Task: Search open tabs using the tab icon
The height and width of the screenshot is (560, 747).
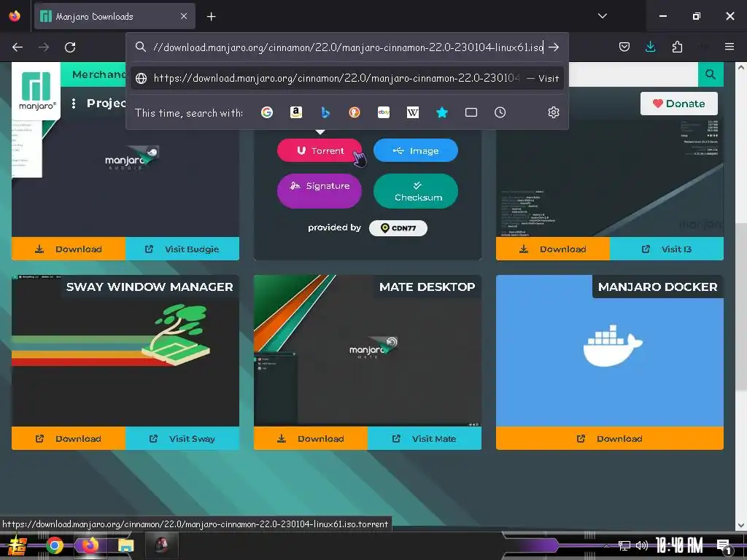Action: (471, 112)
